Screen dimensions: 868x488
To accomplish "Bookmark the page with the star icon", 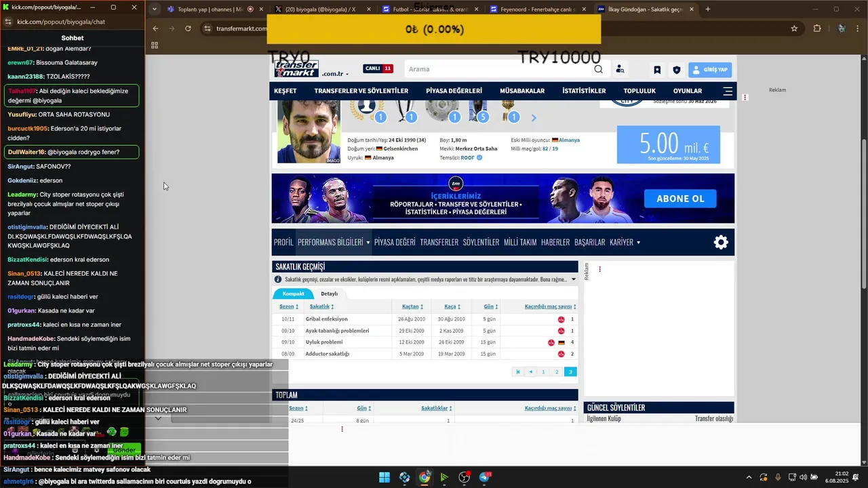I will coord(794,28).
